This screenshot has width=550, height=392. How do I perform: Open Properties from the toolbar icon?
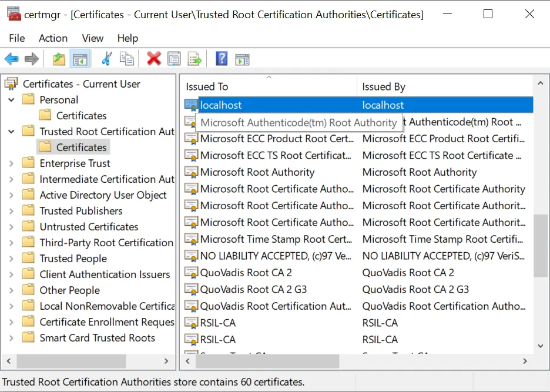(x=174, y=59)
